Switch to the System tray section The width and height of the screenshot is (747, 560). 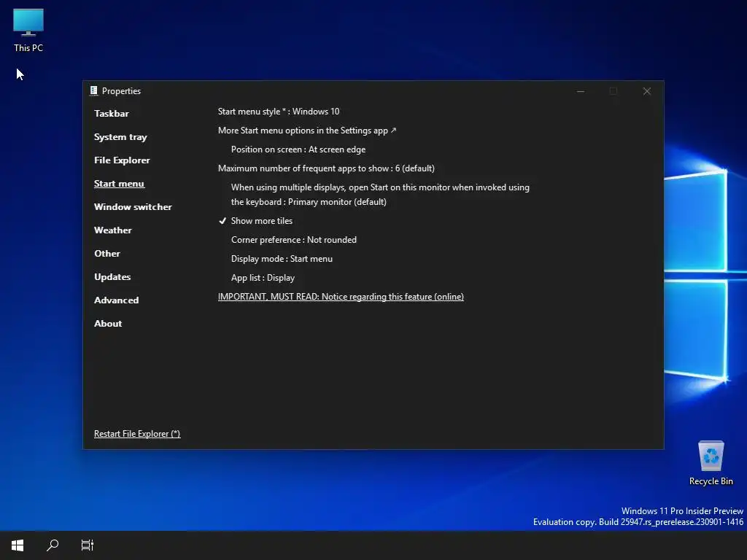point(120,137)
